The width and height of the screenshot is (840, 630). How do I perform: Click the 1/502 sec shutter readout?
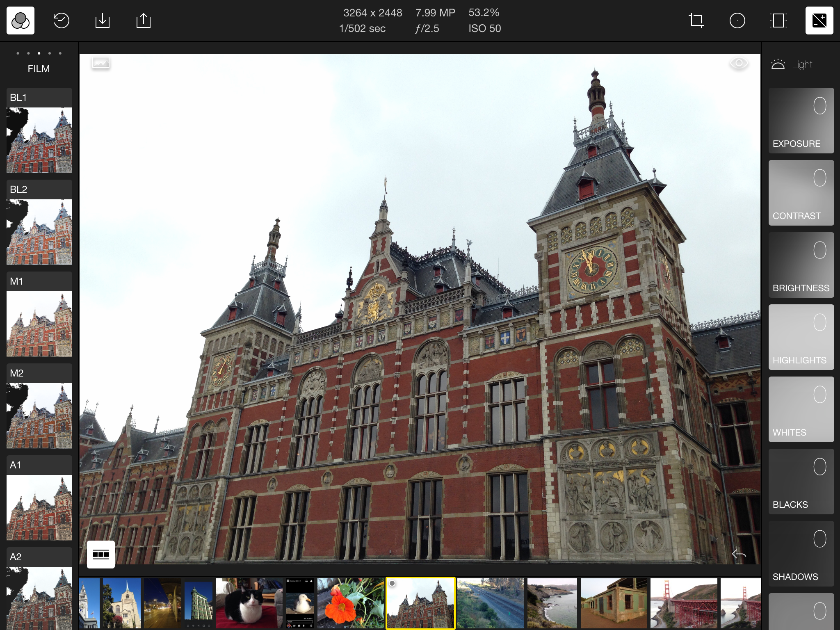pyautogui.click(x=362, y=28)
